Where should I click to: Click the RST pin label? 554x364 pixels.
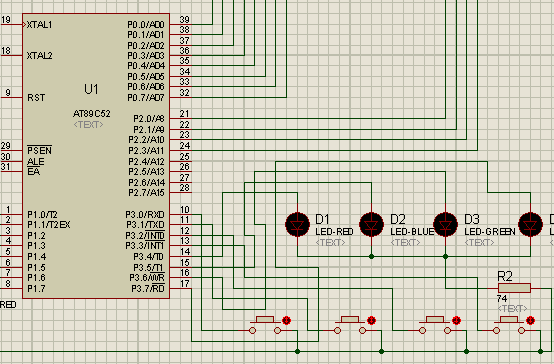36,98
